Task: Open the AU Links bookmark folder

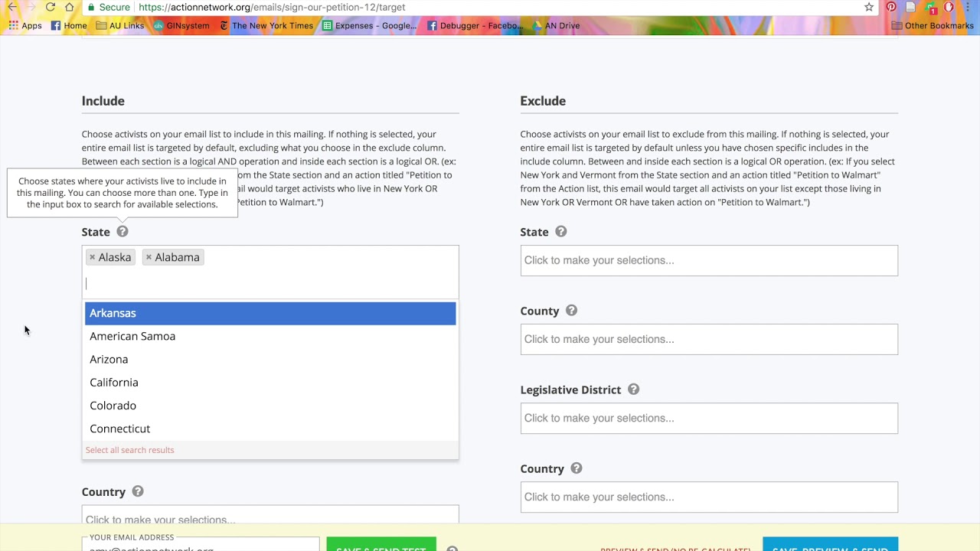Action: coord(120,25)
